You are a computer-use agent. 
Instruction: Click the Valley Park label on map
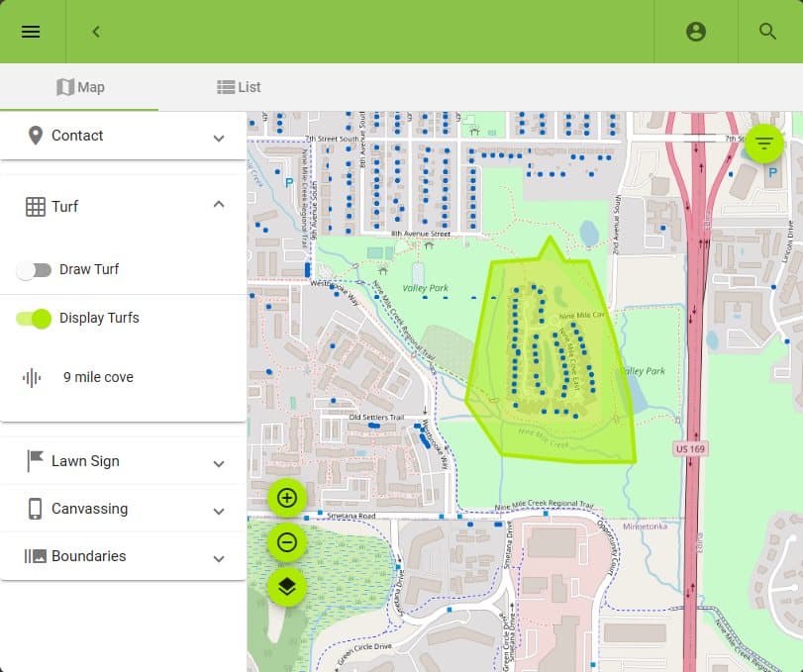coord(431,288)
